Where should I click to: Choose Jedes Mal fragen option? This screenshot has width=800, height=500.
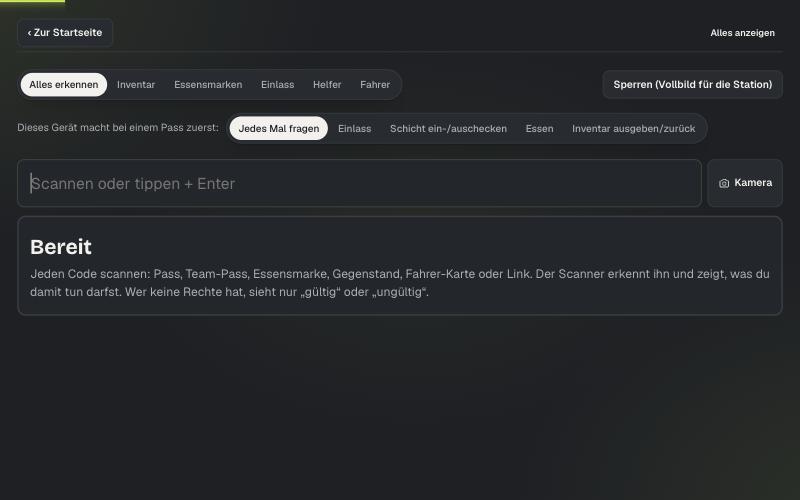tap(279, 129)
